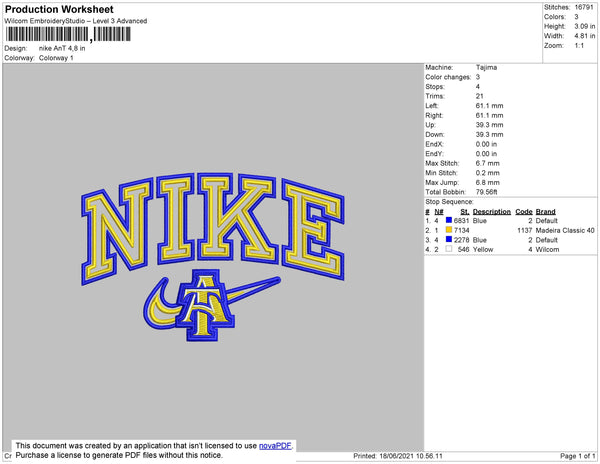Select the 'Yellow' description in stop 4
The image size is (600, 464).
[483, 249]
